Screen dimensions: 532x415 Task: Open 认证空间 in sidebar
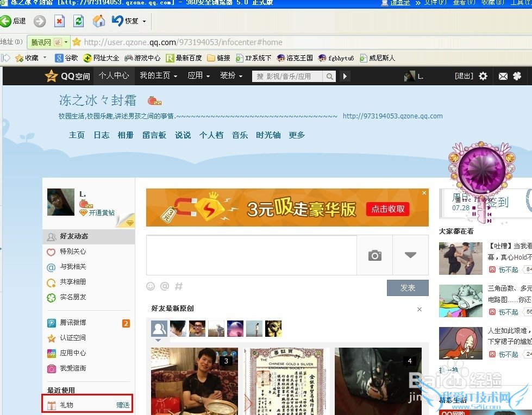pos(89,338)
